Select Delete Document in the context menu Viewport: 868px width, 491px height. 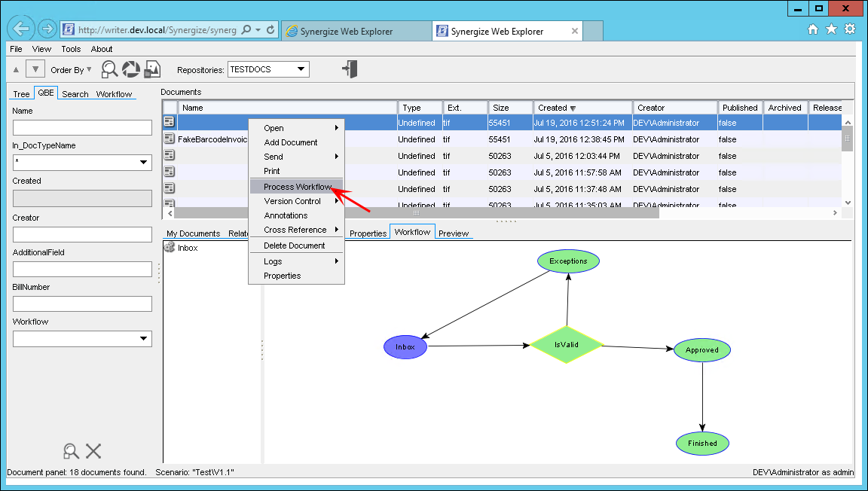point(297,245)
